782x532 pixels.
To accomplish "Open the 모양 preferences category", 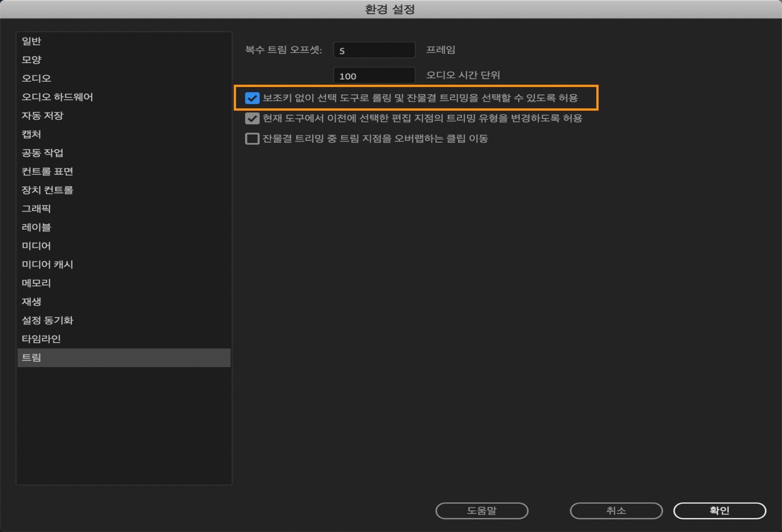I will 32,60.
